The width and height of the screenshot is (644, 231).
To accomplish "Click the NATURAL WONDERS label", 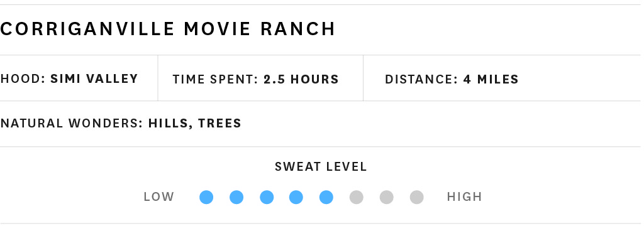I will [72, 123].
